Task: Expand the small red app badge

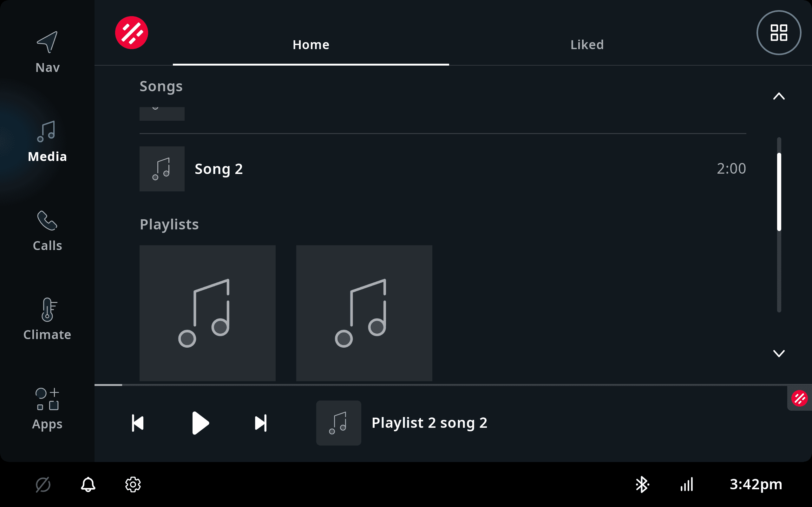Action: point(799,398)
